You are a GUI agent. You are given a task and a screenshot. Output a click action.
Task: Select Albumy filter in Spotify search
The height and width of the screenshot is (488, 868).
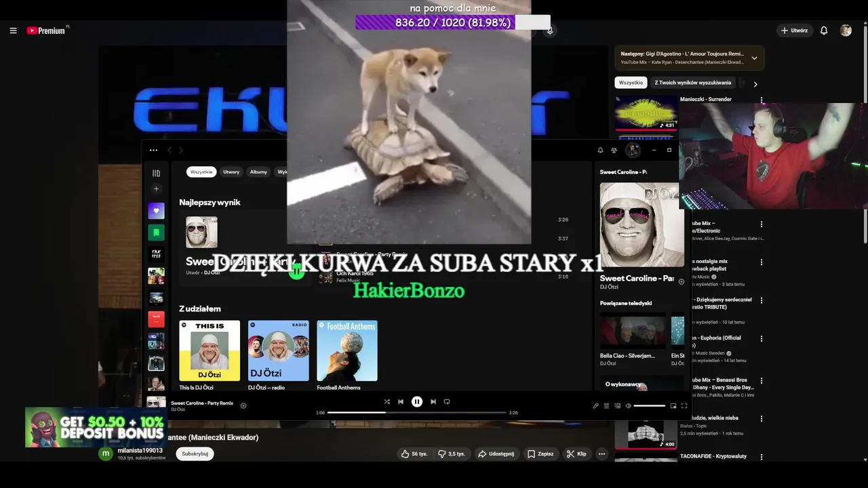click(x=258, y=172)
